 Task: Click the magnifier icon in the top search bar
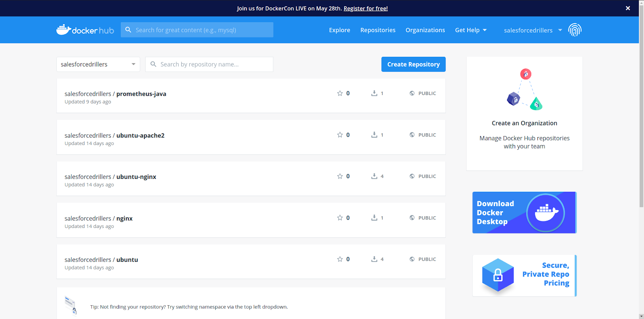(x=128, y=30)
